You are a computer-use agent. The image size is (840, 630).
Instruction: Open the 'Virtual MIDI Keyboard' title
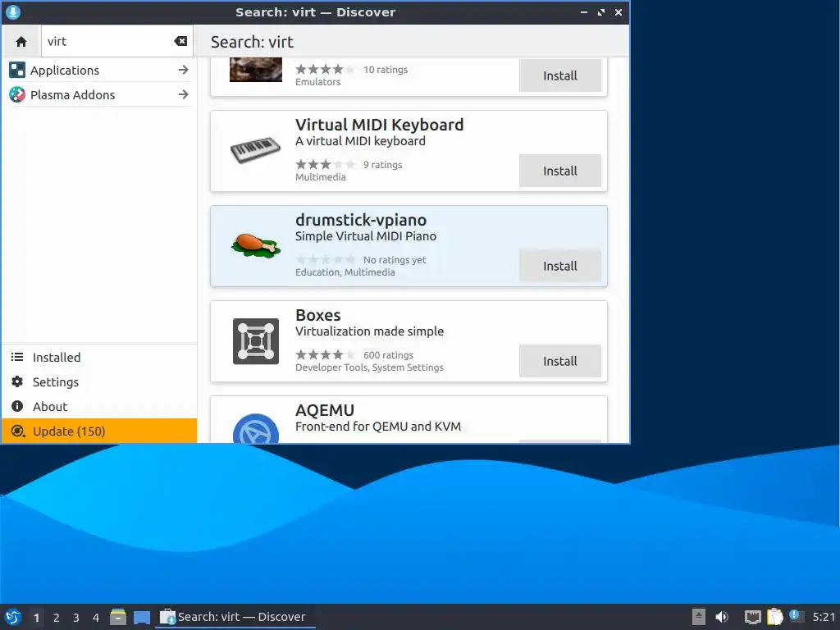point(379,125)
